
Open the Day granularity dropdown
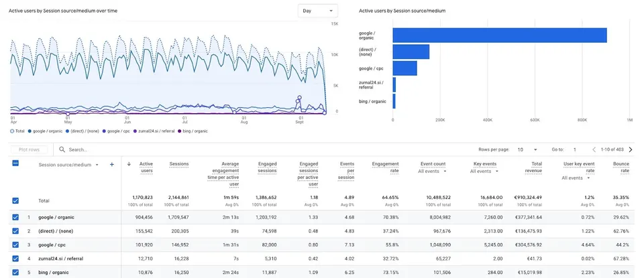coord(317,11)
